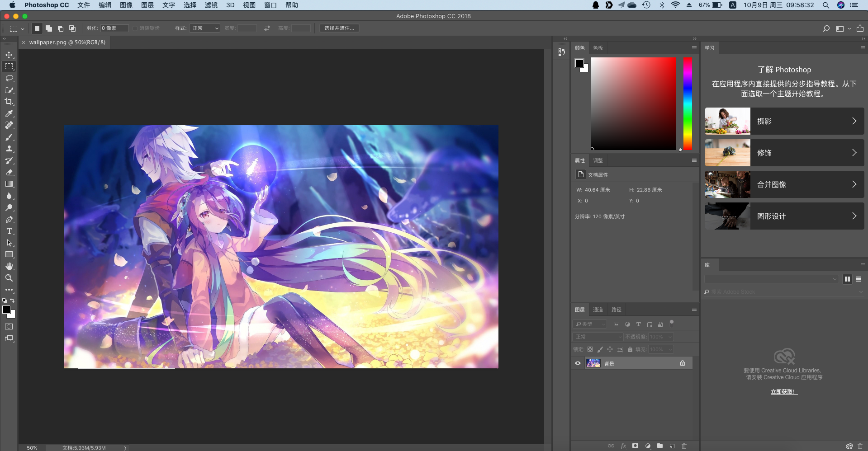Select the Zoom tool
The image size is (868, 451).
point(9,278)
